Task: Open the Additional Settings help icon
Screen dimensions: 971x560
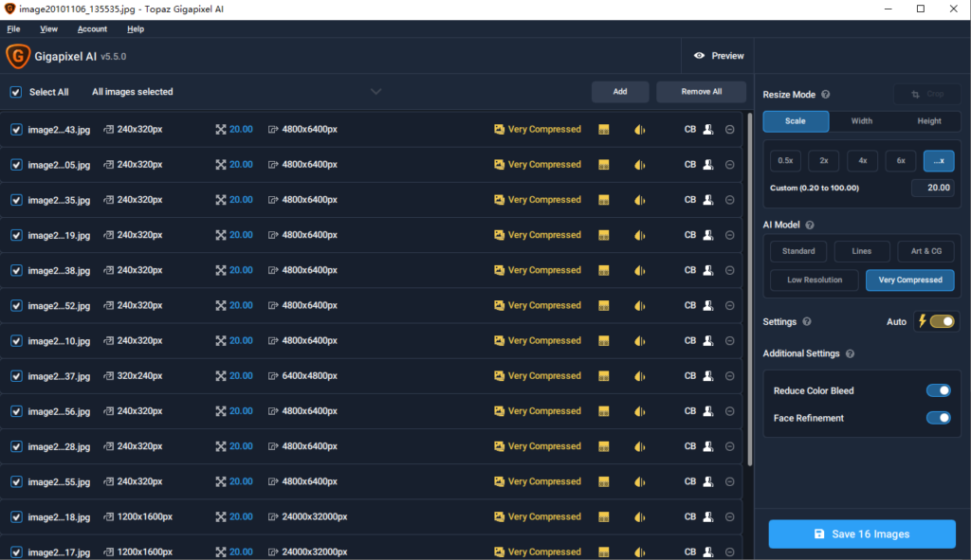Action: pos(851,354)
